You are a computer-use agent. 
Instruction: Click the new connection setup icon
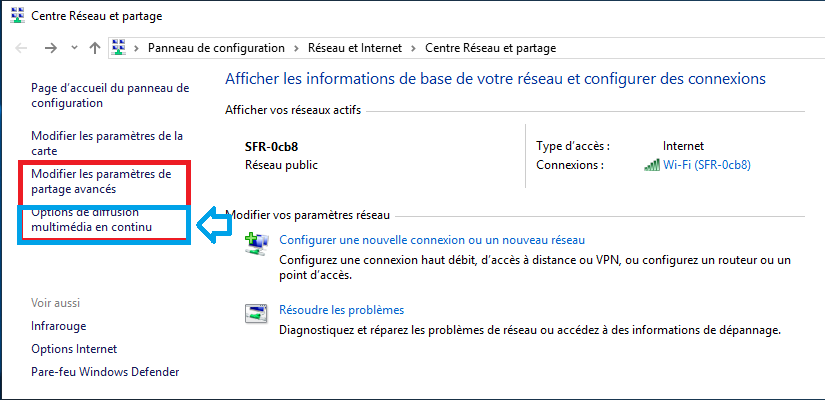click(256, 243)
